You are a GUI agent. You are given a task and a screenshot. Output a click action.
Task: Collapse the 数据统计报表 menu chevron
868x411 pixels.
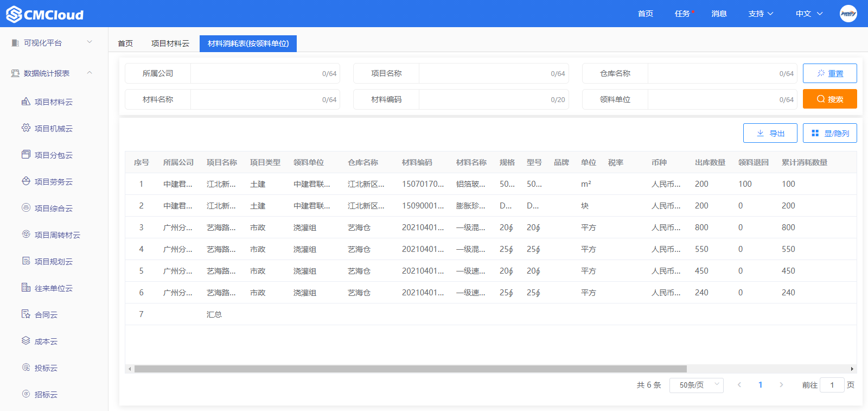(x=90, y=72)
